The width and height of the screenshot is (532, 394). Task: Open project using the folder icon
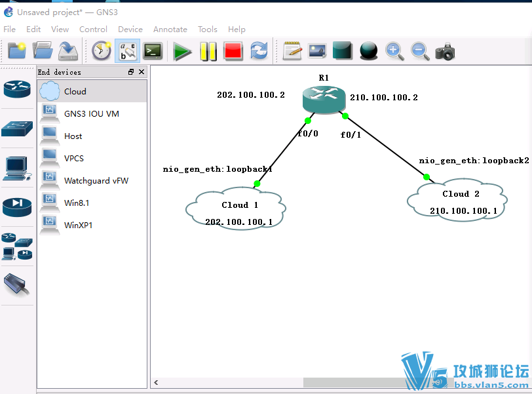[43, 51]
